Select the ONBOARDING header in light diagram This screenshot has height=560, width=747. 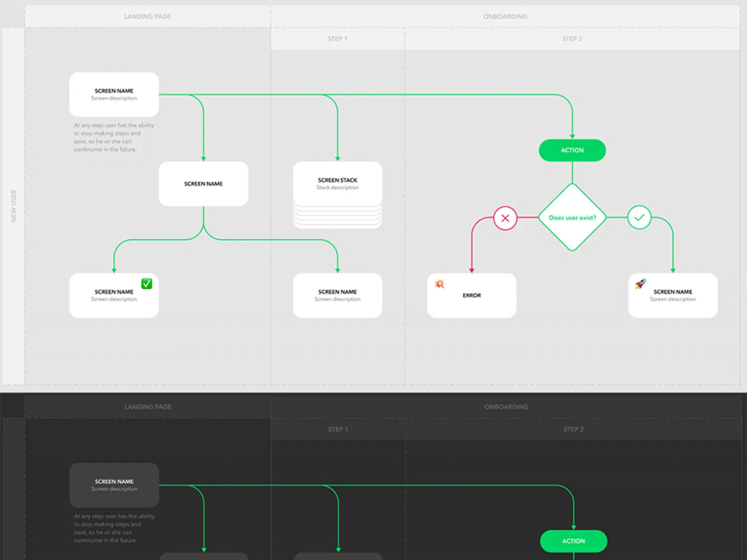pyautogui.click(x=505, y=16)
